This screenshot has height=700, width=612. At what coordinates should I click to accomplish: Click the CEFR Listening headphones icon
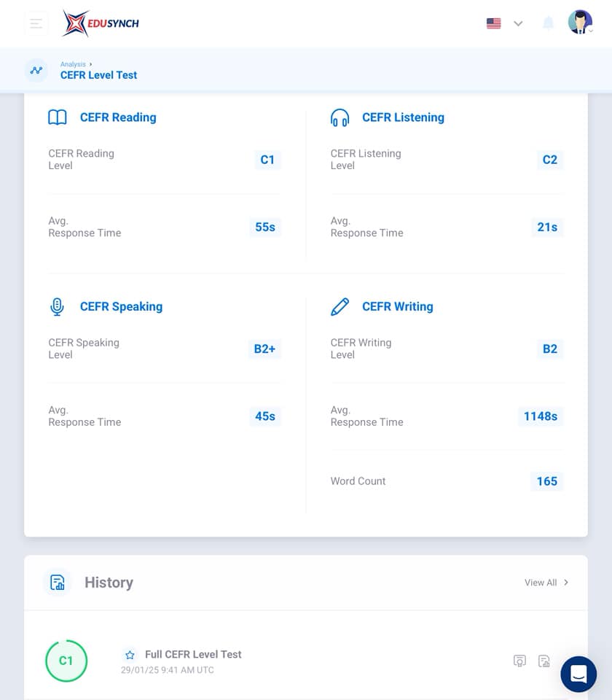pos(340,117)
